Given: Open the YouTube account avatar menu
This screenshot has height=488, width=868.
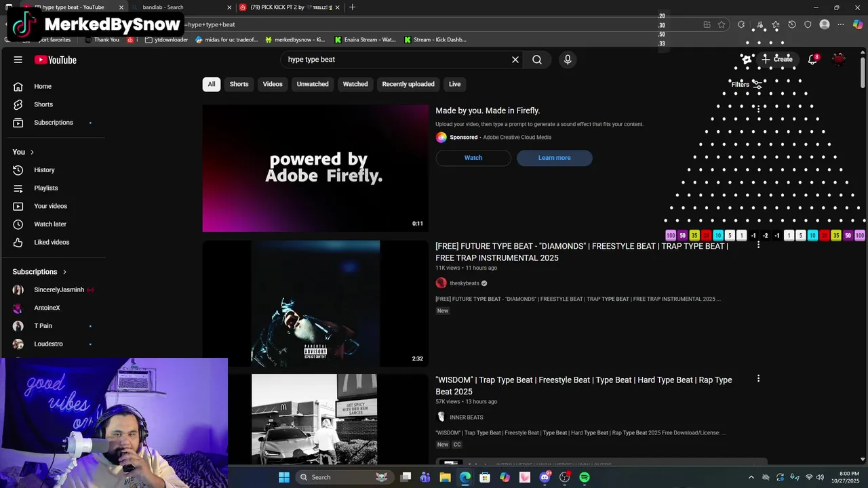Looking at the screenshot, I should tap(839, 60).
